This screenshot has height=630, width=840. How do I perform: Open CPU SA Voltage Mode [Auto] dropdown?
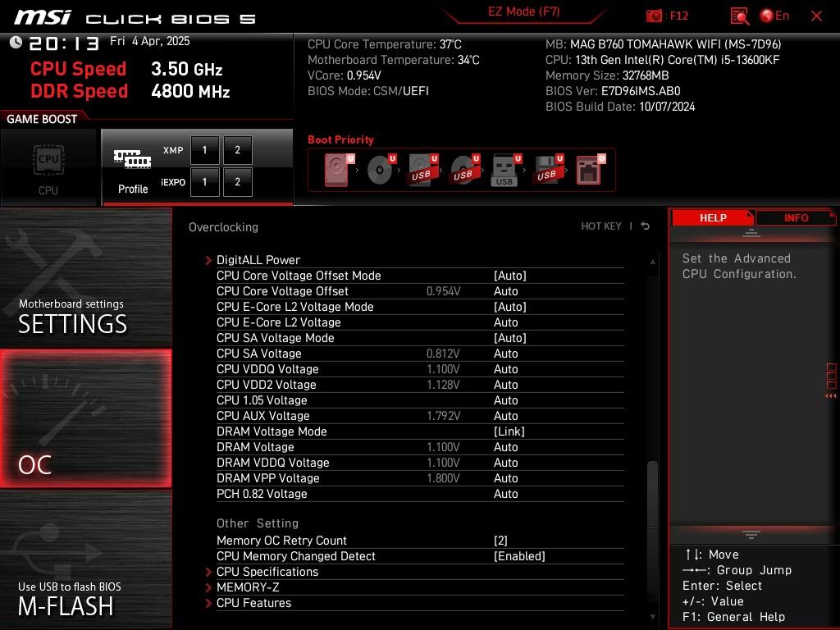(x=510, y=337)
